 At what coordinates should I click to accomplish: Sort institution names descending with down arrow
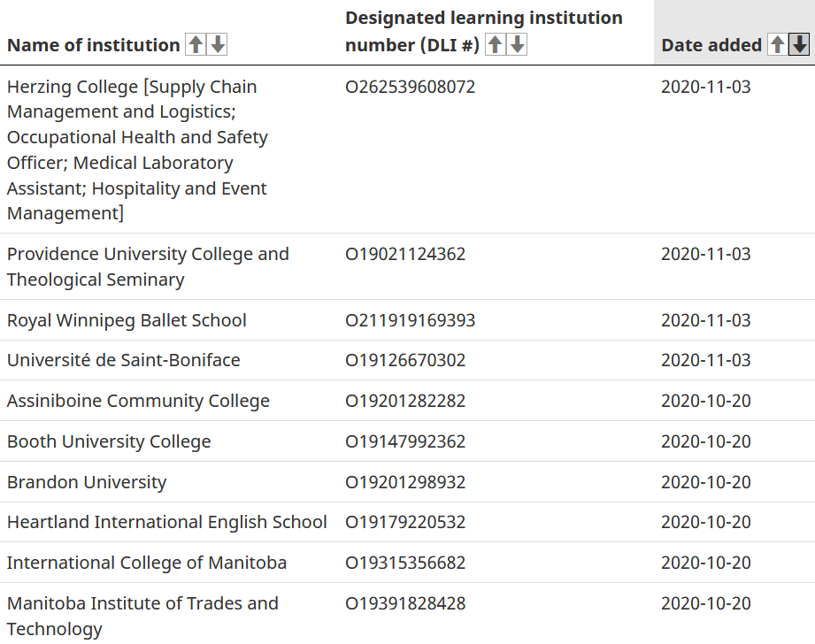pos(217,45)
